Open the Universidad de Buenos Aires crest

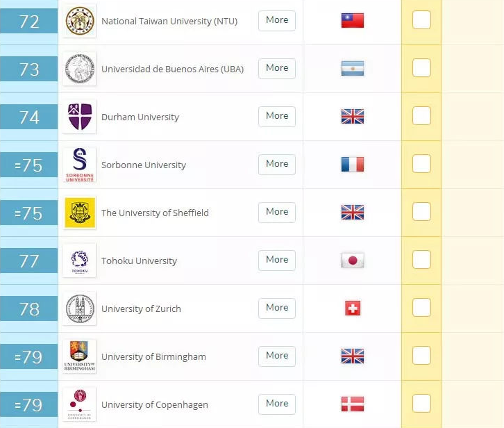pyautogui.click(x=80, y=69)
